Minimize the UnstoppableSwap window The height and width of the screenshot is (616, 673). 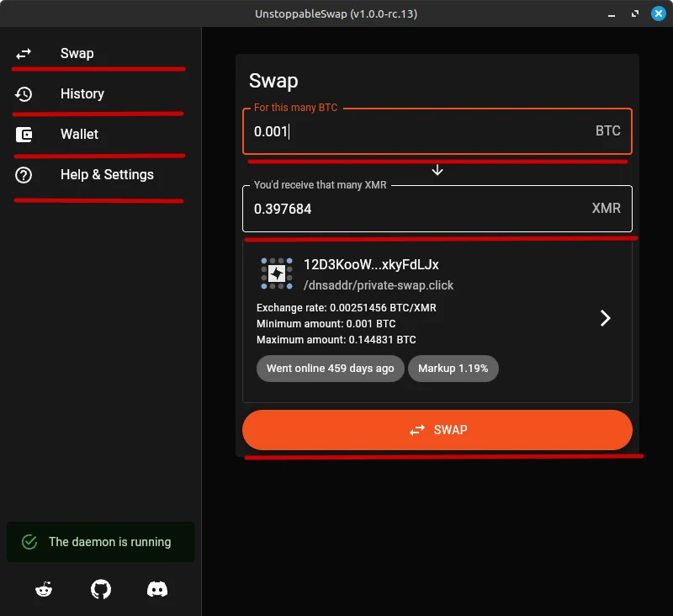(x=612, y=14)
